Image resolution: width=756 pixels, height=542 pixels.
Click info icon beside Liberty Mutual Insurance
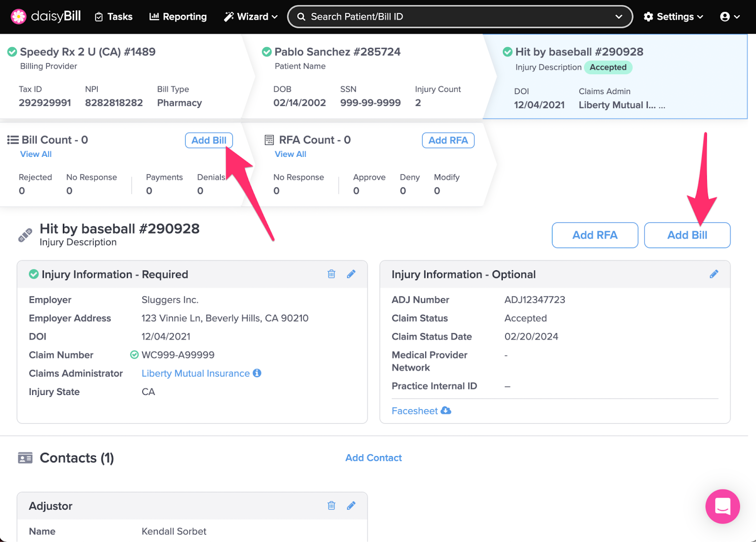(257, 373)
